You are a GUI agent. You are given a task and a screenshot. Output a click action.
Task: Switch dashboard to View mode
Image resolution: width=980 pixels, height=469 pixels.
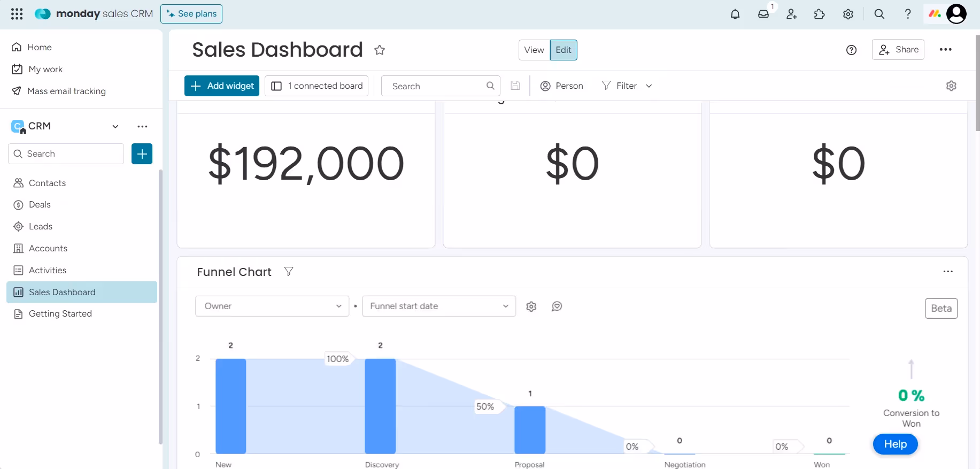click(x=534, y=50)
